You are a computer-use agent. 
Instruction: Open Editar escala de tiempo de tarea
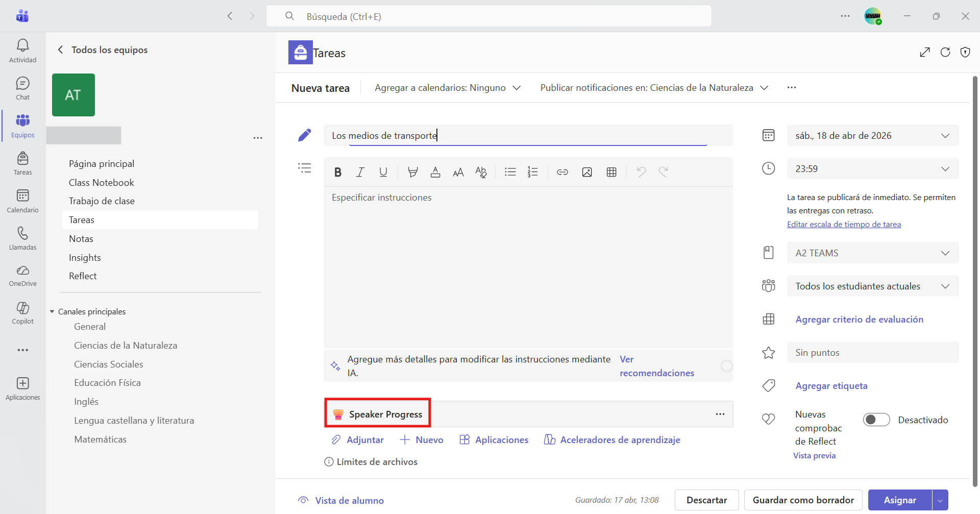[844, 225]
